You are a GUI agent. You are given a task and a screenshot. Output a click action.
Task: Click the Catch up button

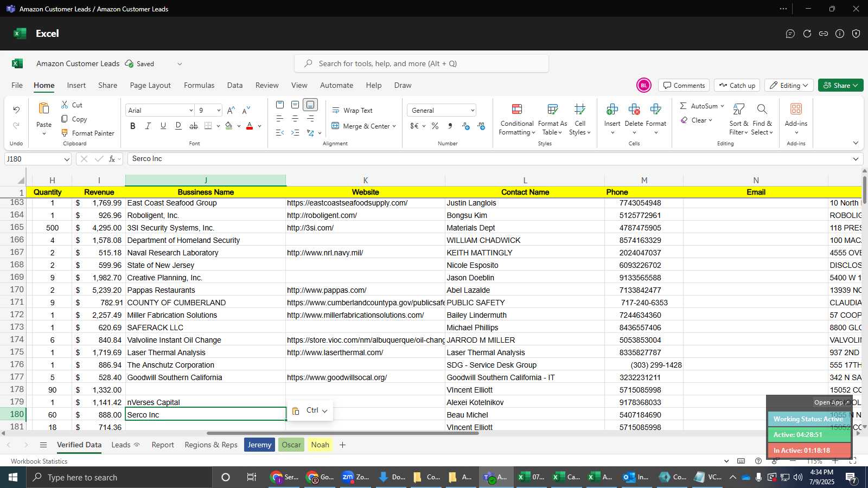coord(737,85)
